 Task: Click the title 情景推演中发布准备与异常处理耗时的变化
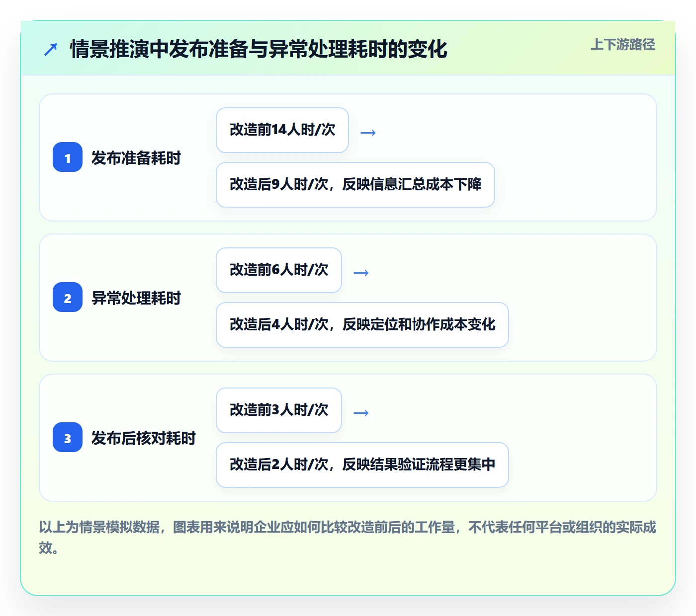[x=259, y=49]
